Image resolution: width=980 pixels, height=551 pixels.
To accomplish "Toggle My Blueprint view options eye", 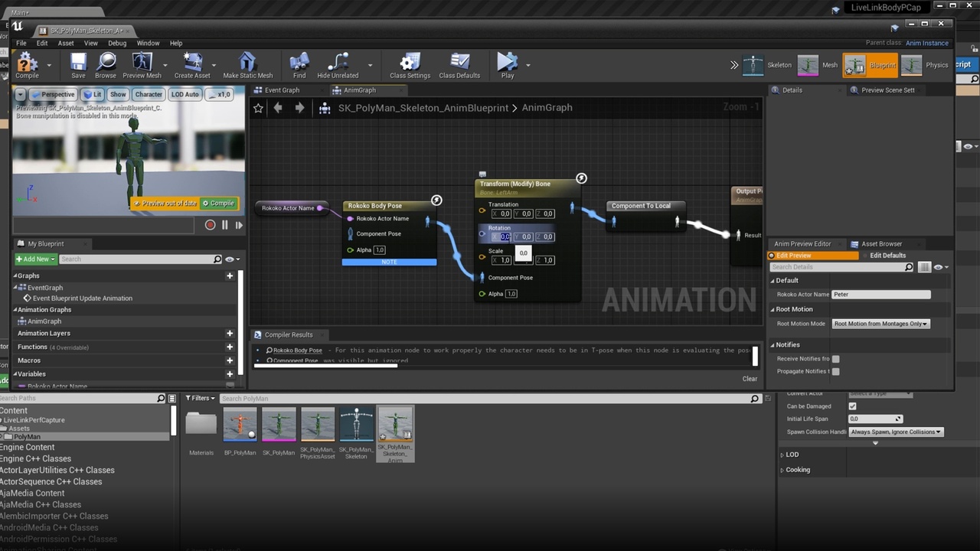I will pyautogui.click(x=232, y=259).
